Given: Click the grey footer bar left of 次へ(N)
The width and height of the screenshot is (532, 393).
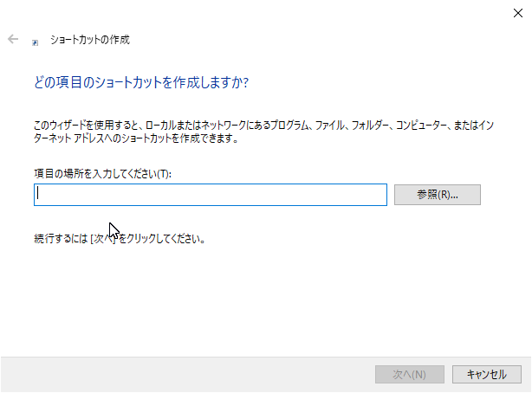Looking at the screenshot, I should 187,374.
